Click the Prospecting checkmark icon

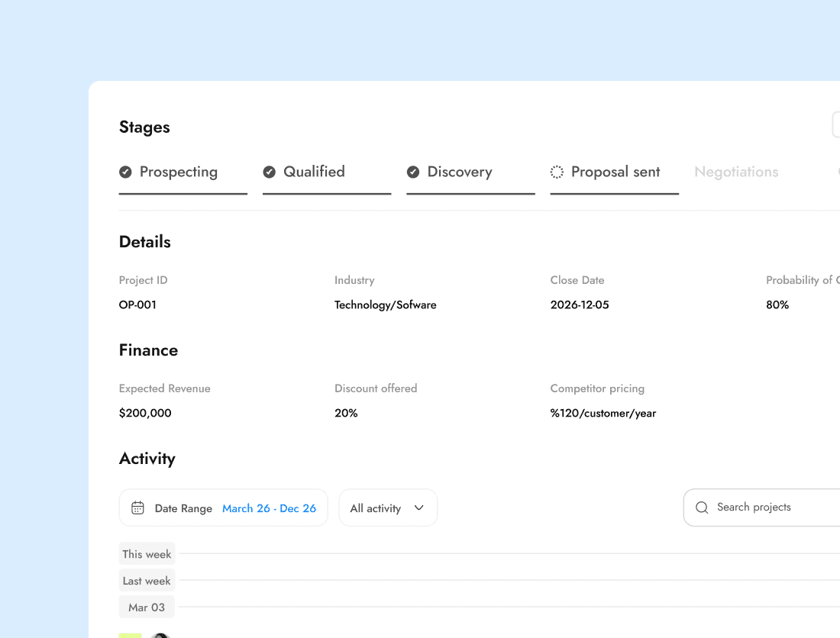click(125, 172)
